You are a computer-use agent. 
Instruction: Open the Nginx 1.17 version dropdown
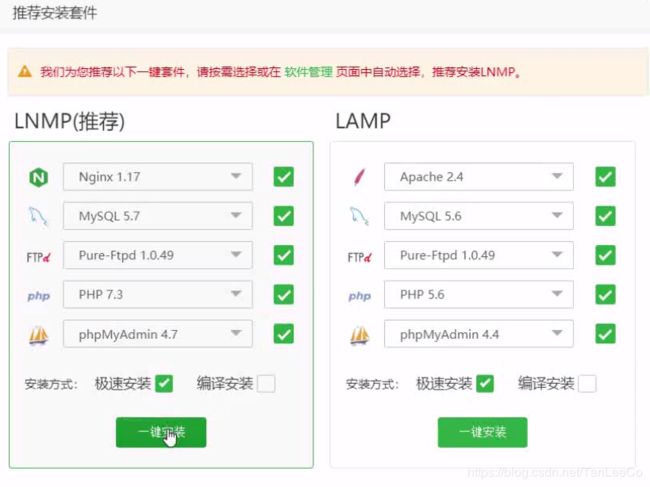tap(158, 177)
